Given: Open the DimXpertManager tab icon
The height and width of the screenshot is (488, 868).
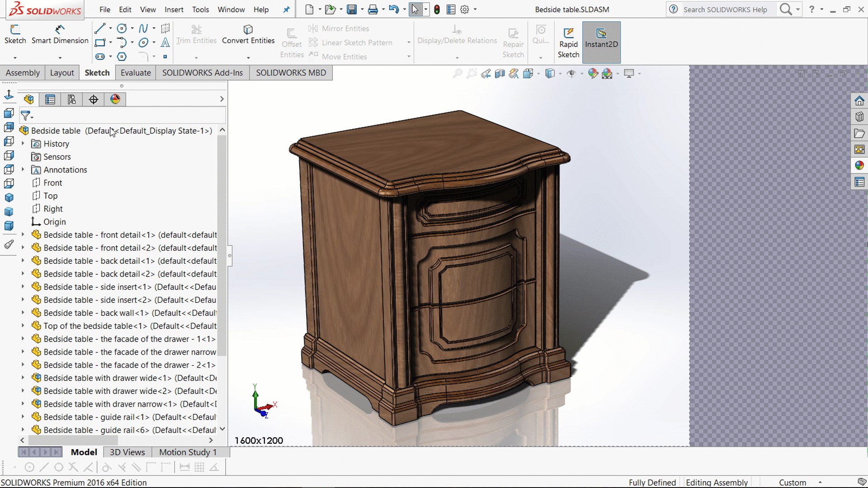Looking at the screenshot, I should tap(94, 99).
